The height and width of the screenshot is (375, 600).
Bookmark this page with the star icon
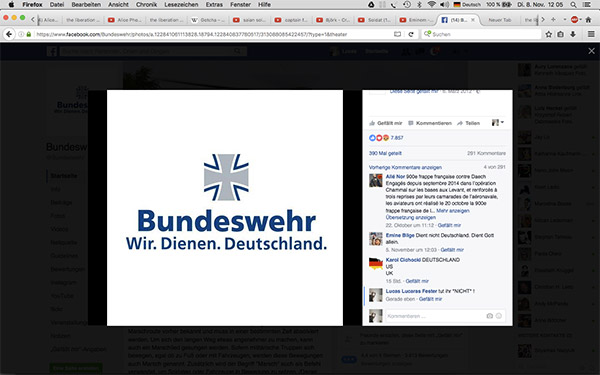548,34
